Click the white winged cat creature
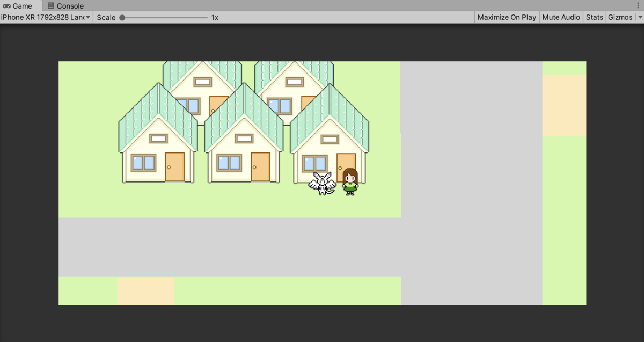The image size is (644, 342). 322,183
